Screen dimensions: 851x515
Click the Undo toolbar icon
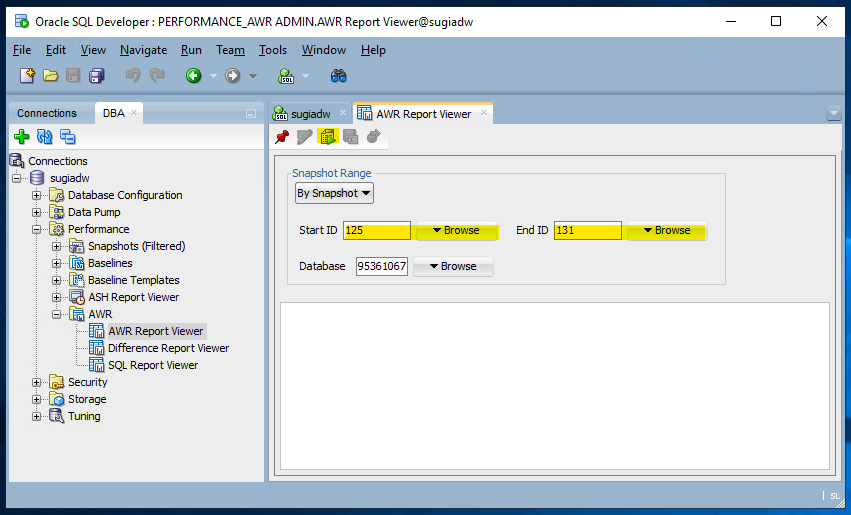[x=133, y=75]
